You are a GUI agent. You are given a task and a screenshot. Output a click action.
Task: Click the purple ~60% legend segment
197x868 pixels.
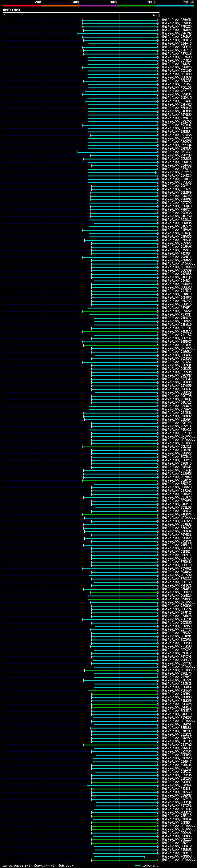99,6
